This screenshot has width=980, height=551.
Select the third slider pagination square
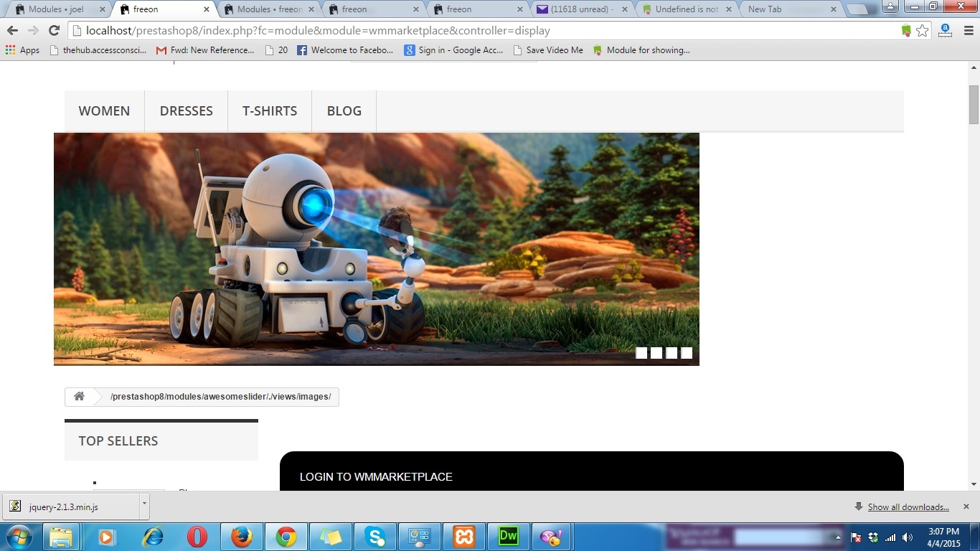coord(672,352)
